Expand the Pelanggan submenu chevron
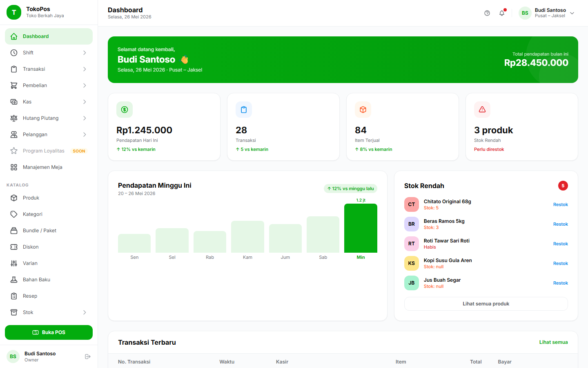588x368 pixels. click(85, 135)
